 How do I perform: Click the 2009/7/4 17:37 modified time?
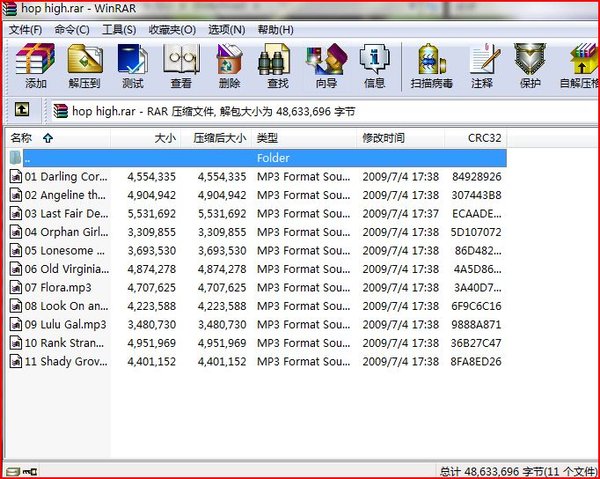[401, 213]
